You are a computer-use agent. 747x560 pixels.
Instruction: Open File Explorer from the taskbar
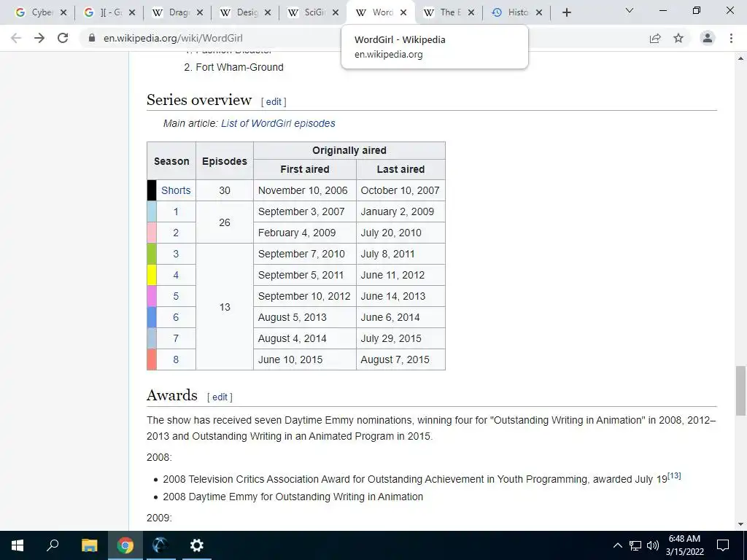click(89, 545)
